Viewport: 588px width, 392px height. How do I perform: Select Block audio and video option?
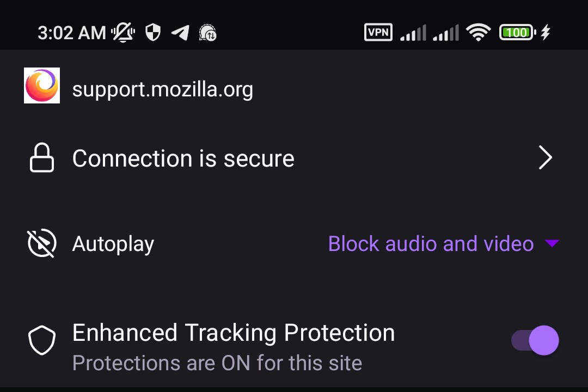431,244
